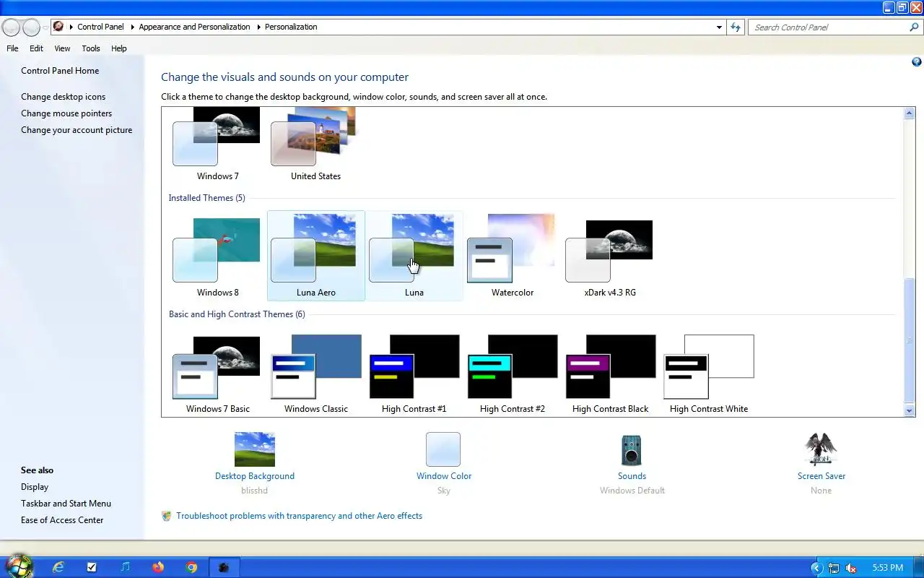This screenshot has width=924, height=578.
Task: Show hidden system tray icons
Action: click(x=816, y=568)
